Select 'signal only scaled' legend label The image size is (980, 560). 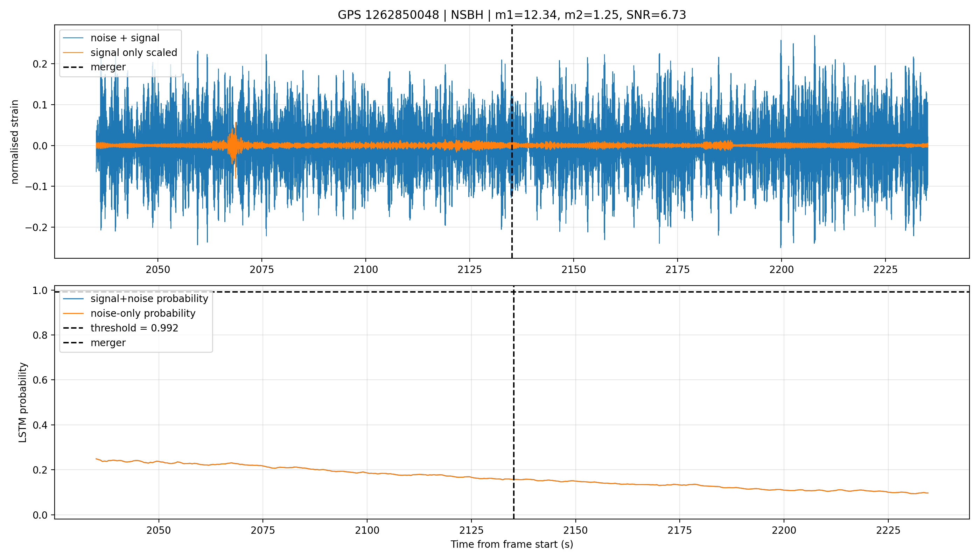134,53
